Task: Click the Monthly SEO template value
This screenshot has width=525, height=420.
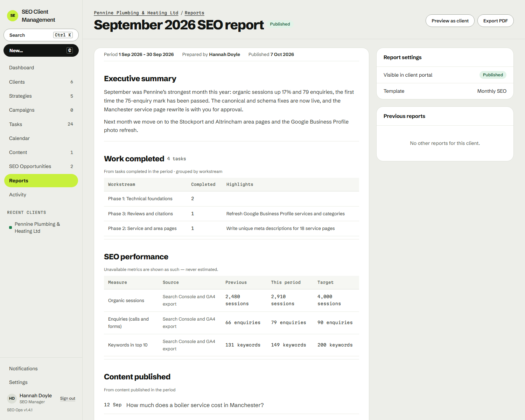Action: click(492, 91)
